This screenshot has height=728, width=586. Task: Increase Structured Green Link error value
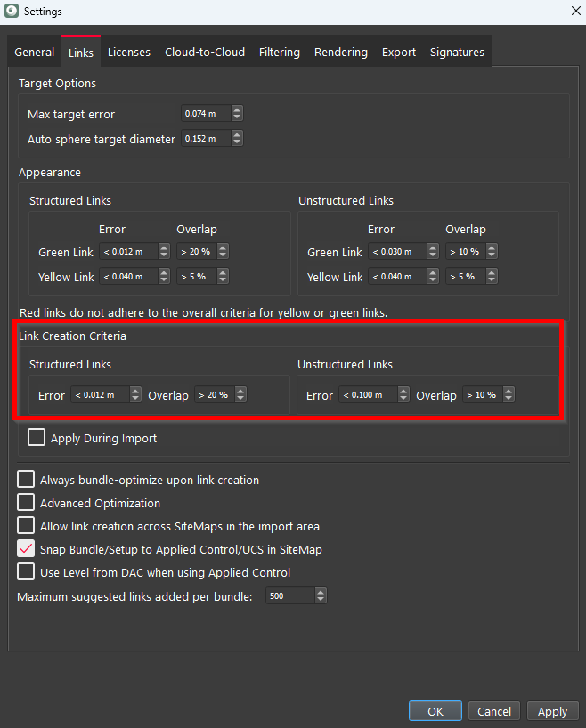coord(162,248)
